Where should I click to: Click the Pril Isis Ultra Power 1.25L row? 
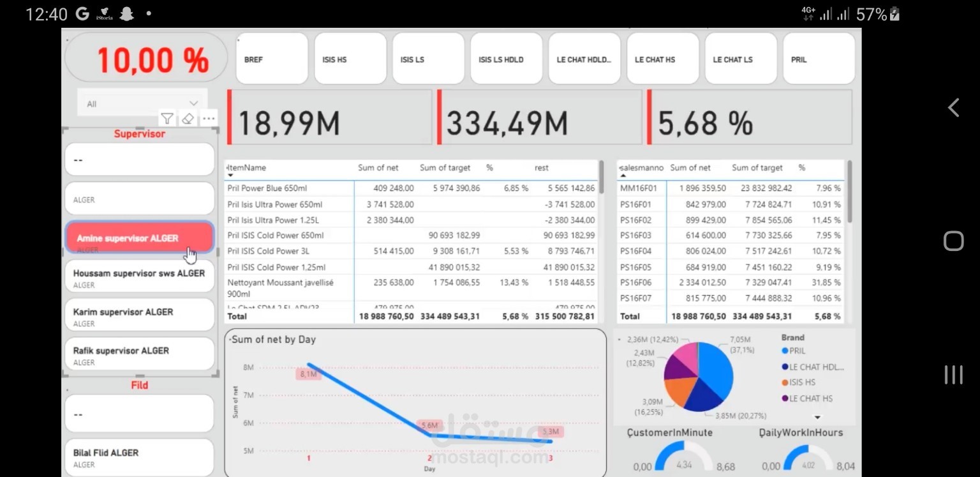coord(412,220)
